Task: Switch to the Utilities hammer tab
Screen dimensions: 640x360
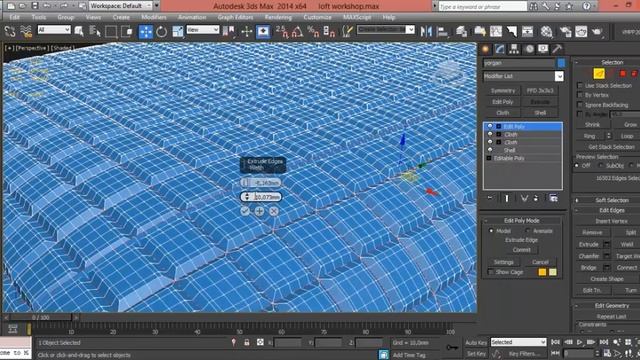Action: pos(557,49)
